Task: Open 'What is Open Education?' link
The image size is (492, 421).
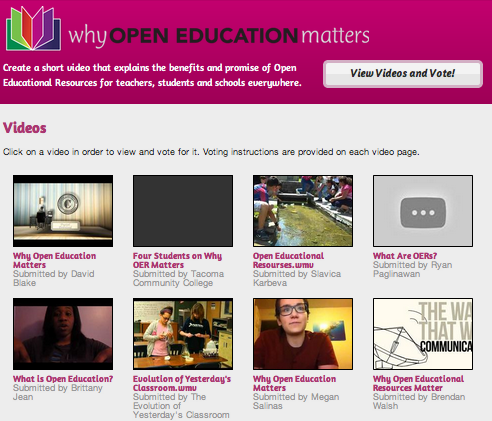Action: tap(63, 379)
